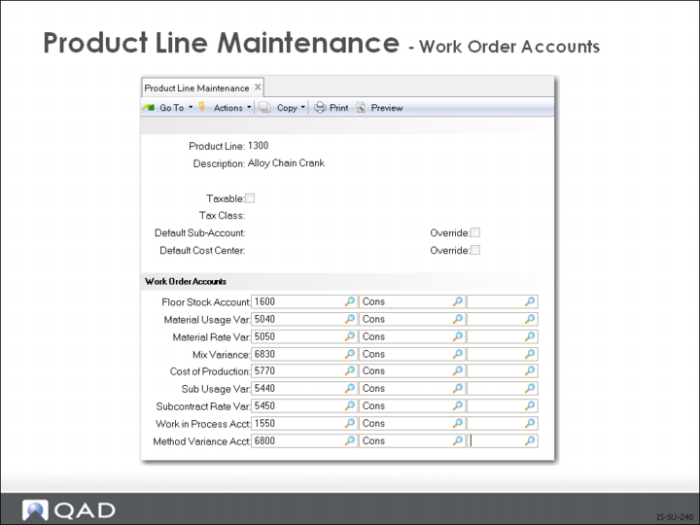The width and height of the screenshot is (700, 525).
Task: Click the Preview document icon
Action: tap(361, 107)
